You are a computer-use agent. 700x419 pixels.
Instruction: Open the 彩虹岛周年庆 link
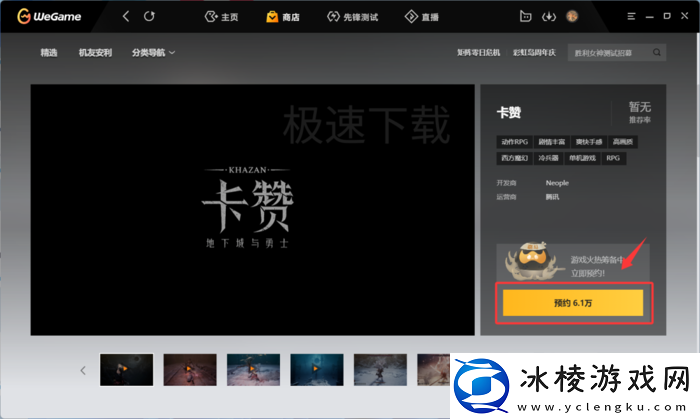click(534, 53)
